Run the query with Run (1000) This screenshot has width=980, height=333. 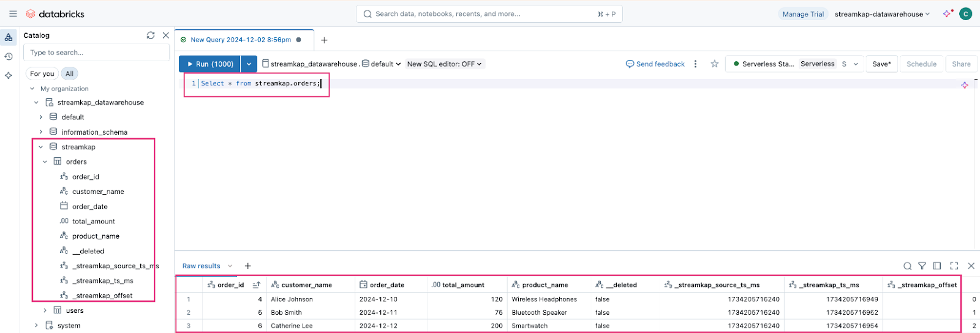coord(209,64)
